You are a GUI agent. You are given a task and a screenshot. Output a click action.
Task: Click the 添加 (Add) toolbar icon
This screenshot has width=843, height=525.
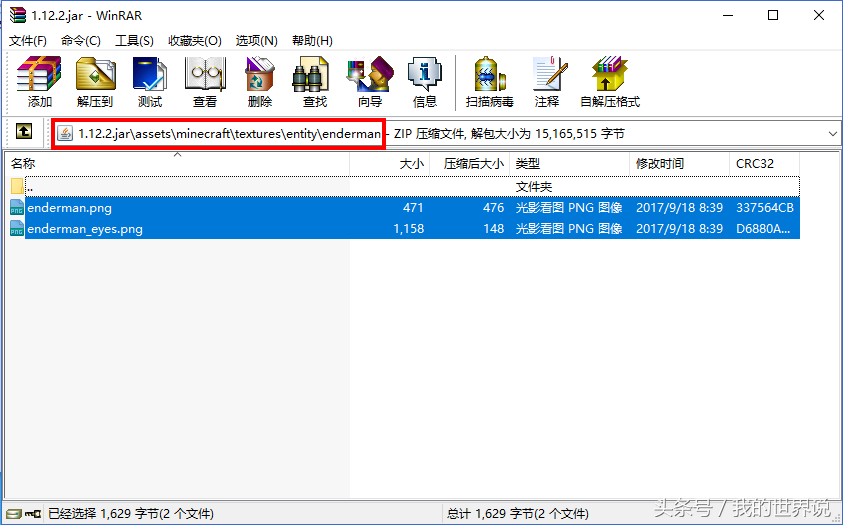(40, 82)
